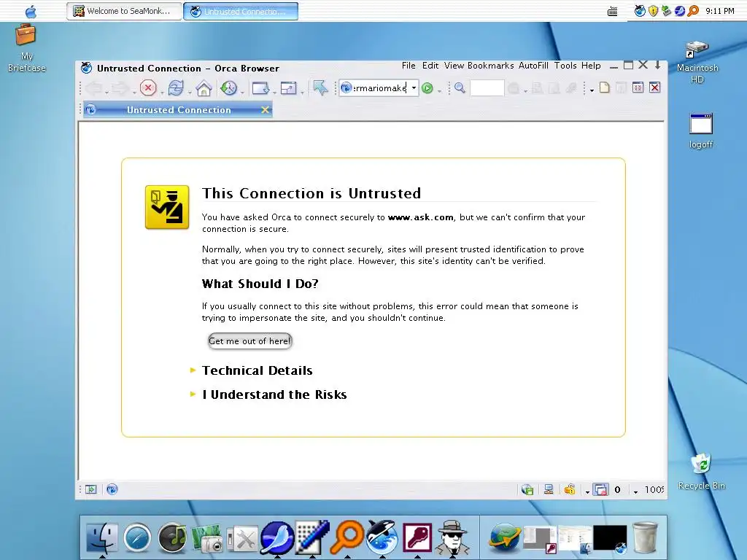Click the red Stop loading button
This screenshot has height=560, width=747.
coord(148,88)
